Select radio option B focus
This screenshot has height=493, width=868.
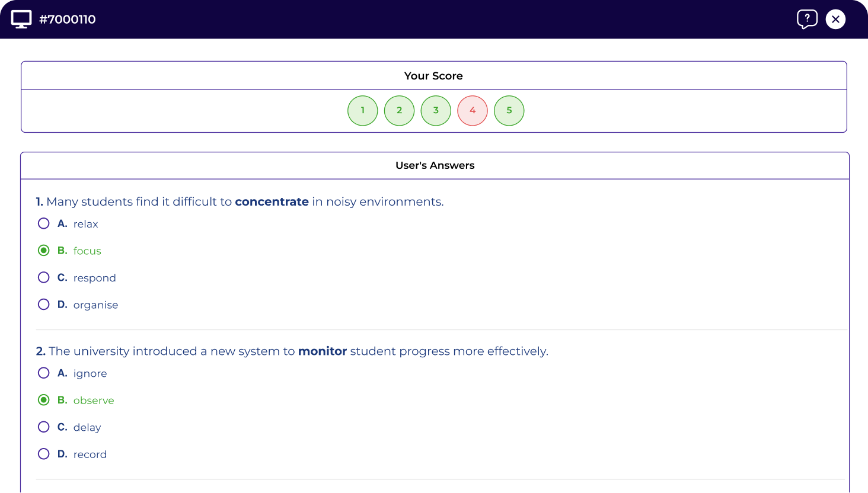44,251
